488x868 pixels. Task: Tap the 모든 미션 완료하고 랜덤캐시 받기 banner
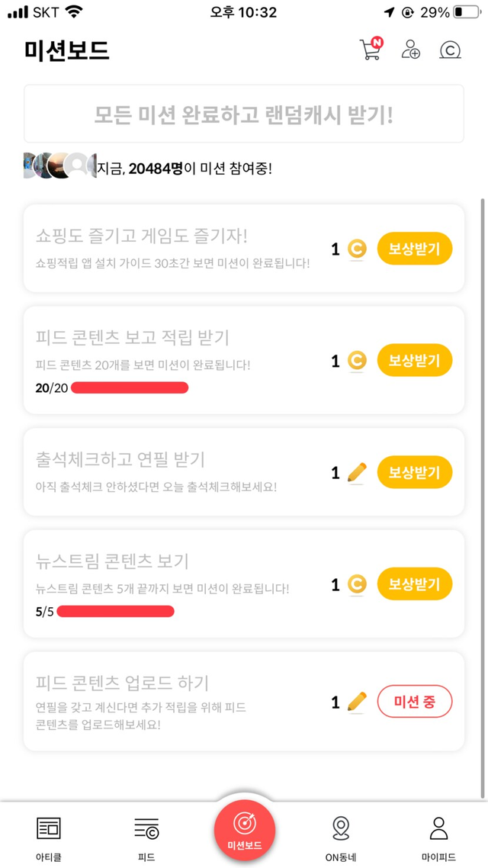click(244, 114)
